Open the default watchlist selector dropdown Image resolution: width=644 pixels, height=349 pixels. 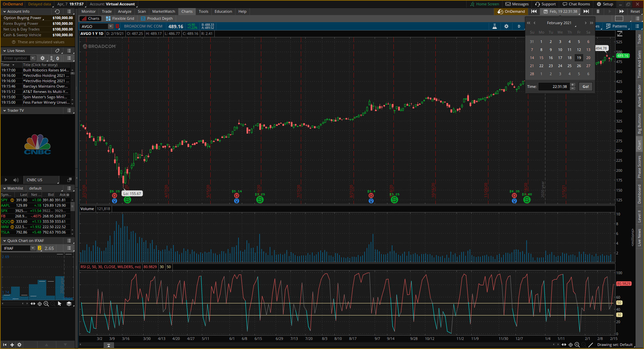45,188
